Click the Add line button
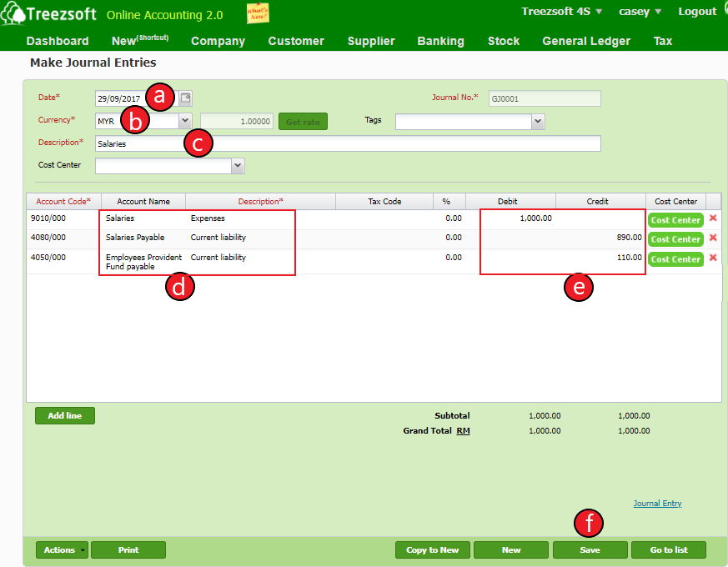Screen dimensions: 728x567 click(65, 415)
